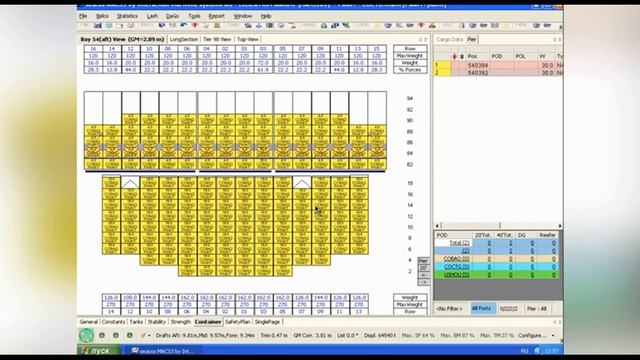Screen dimensions: 640x360
Task: Open the SinglePage bottom tab
Action: [x=267, y=322]
